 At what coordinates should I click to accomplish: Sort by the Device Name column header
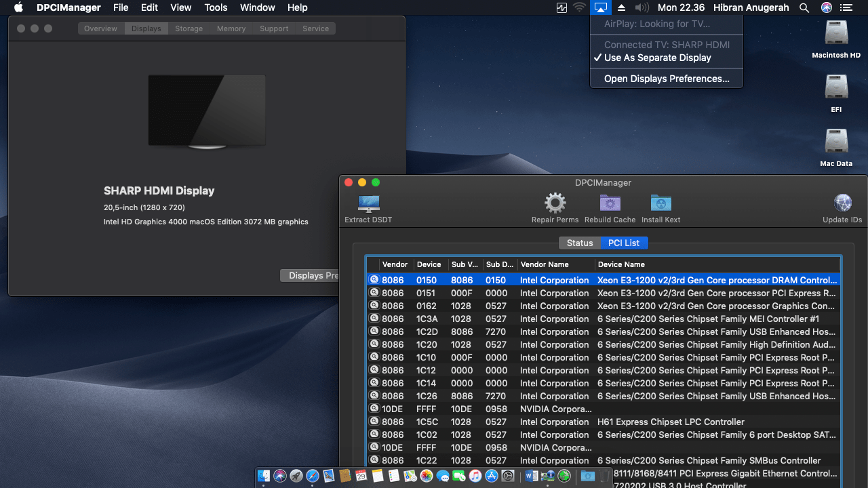[x=717, y=264]
